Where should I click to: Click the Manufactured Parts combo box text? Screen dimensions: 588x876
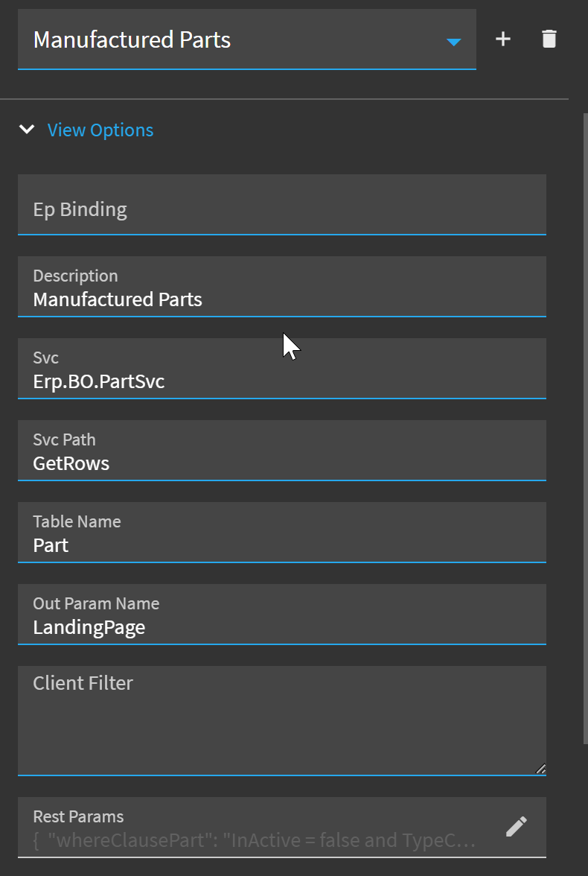pos(132,39)
